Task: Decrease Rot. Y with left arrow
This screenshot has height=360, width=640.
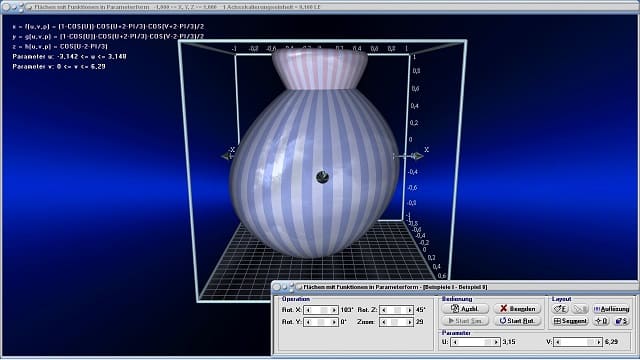Action: pyautogui.click(x=308, y=322)
